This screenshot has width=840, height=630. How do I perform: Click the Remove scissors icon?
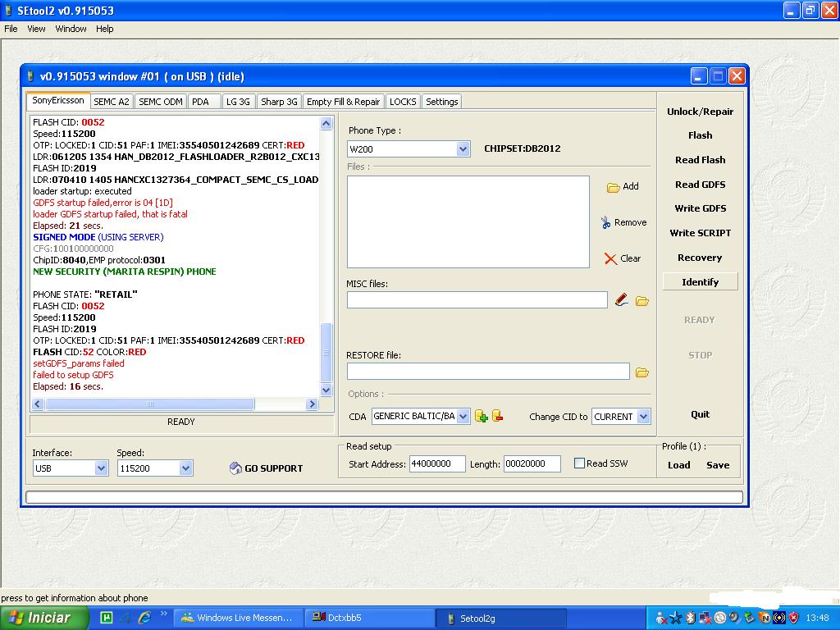[x=605, y=222]
